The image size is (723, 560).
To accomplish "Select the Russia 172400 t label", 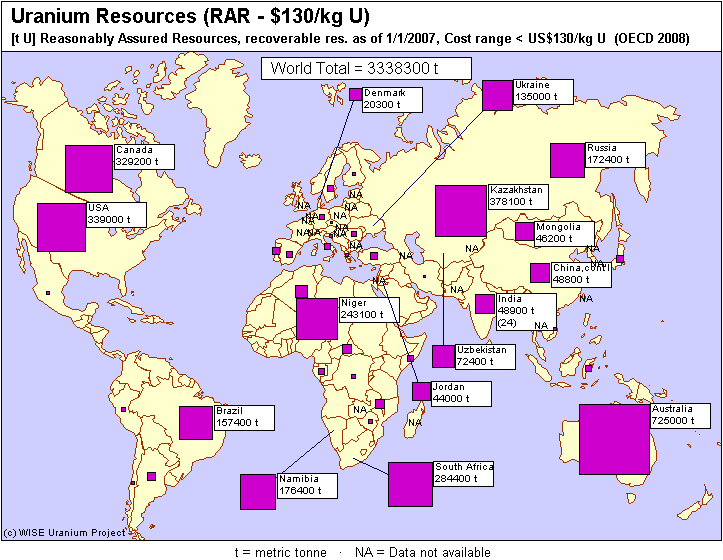I will 615,155.
